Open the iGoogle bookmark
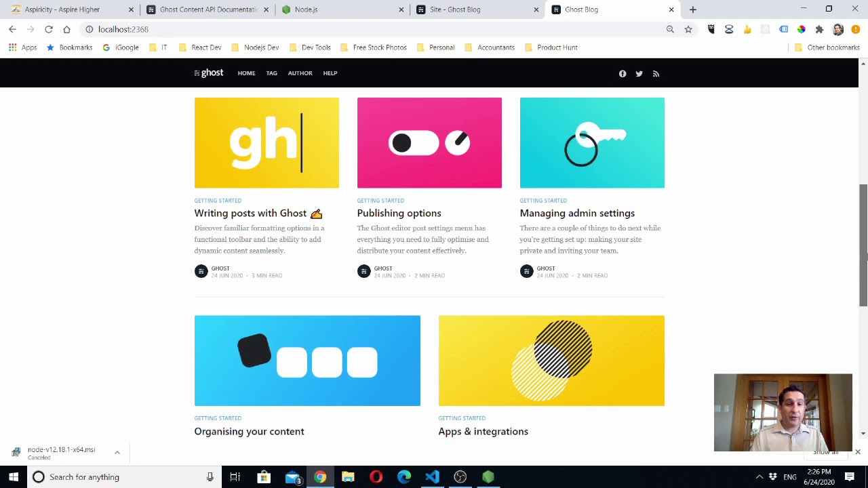The width and height of the screenshot is (868, 488). [x=121, y=47]
